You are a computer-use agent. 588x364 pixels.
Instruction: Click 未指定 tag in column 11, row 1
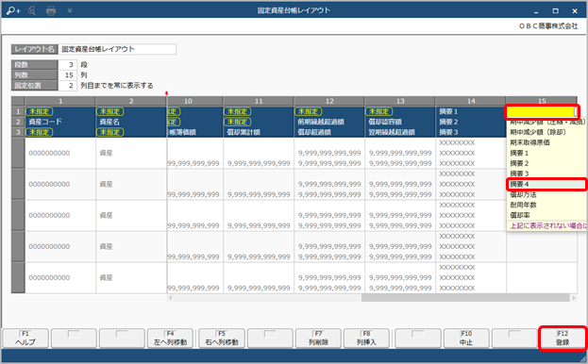click(238, 111)
